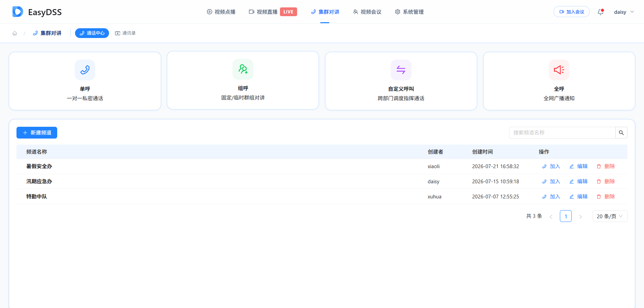The height and width of the screenshot is (308, 644).
Task: Delete the 暑假安全办 channel
Action: point(606,166)
